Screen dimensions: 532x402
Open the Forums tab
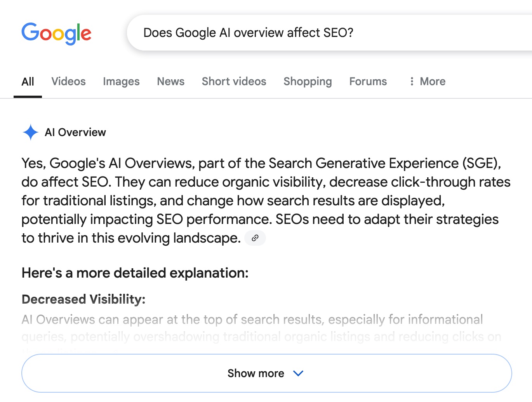point(368,81)
